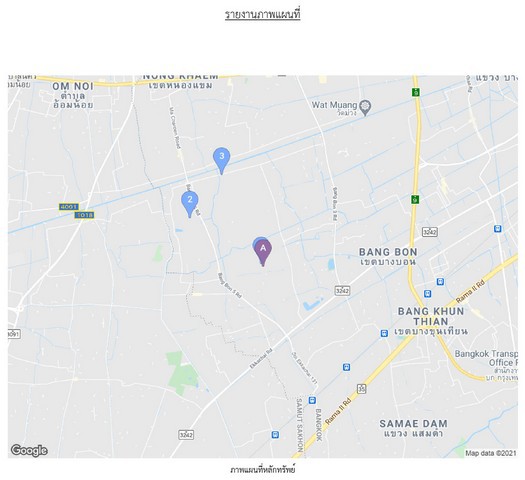Click the Bang Bon 5 Rd label
Screen dimensions: 525x480
coord(230,286)
